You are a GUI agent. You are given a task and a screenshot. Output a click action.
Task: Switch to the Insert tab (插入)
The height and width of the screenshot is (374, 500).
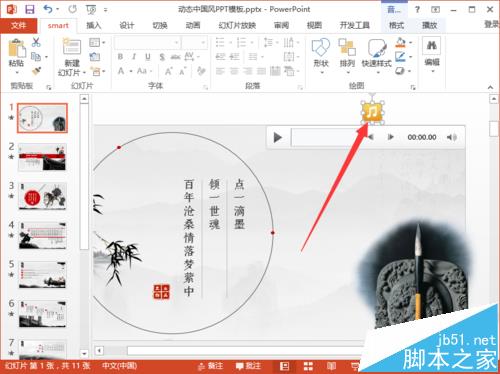(93, 26)
